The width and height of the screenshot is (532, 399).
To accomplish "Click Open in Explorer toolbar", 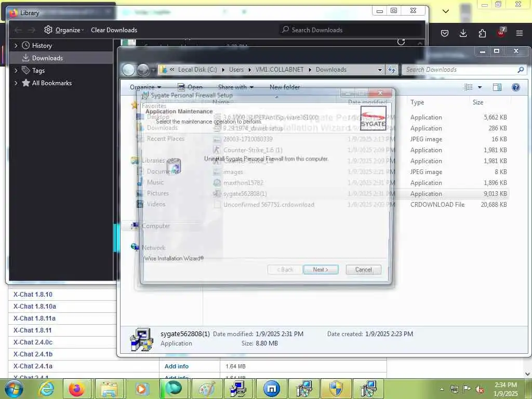I will [x=190, y=87].
